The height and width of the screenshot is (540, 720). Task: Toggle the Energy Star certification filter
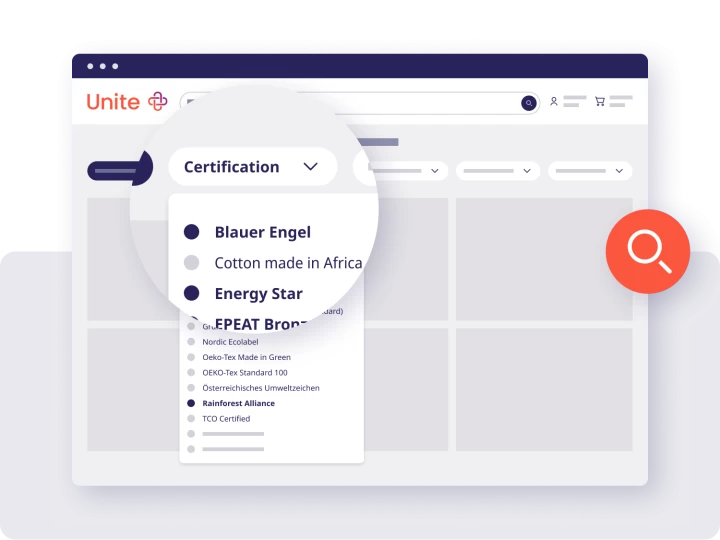tap(258, 294)
